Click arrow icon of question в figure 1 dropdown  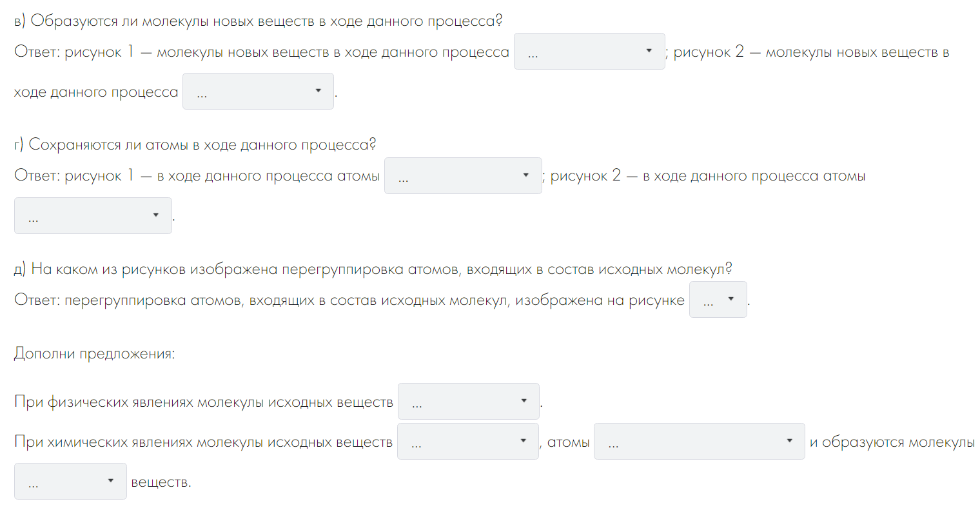[649, 51]
